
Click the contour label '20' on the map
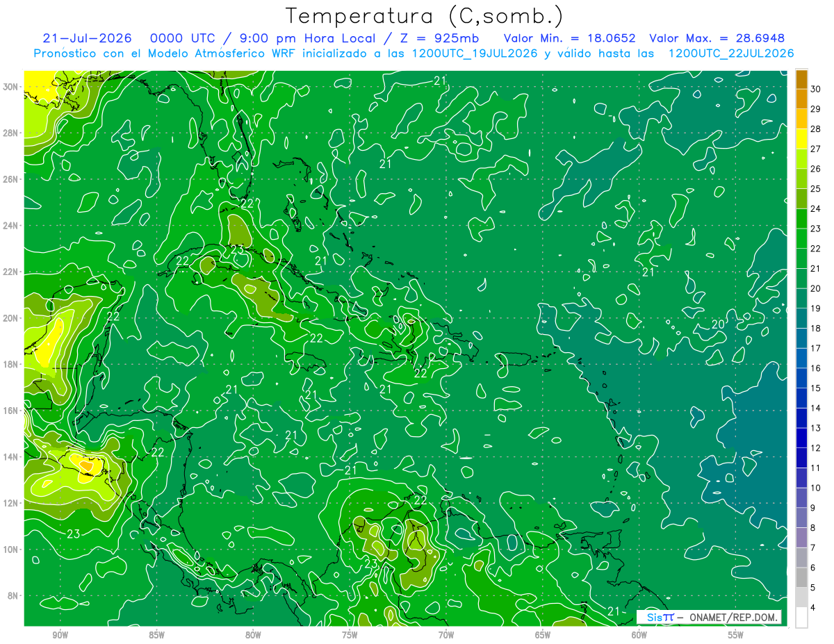718,324
